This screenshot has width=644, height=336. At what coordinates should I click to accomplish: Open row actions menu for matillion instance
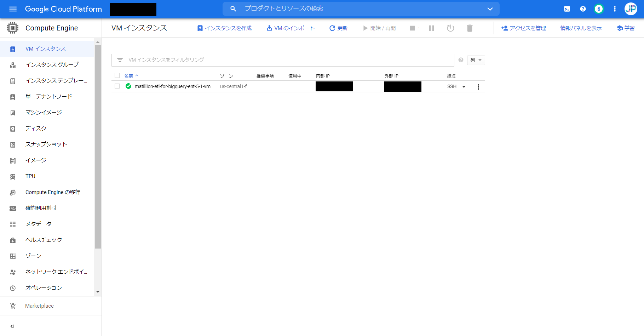[x=478, y=87]
